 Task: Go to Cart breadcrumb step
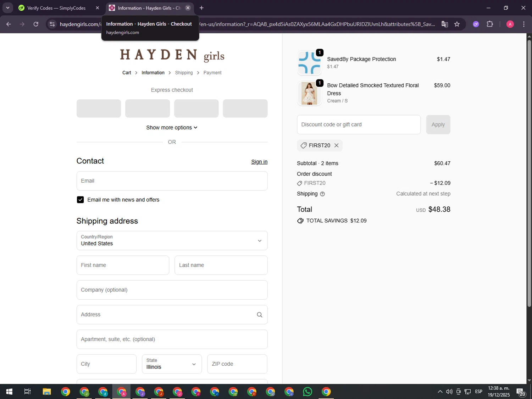pos(127,73)
